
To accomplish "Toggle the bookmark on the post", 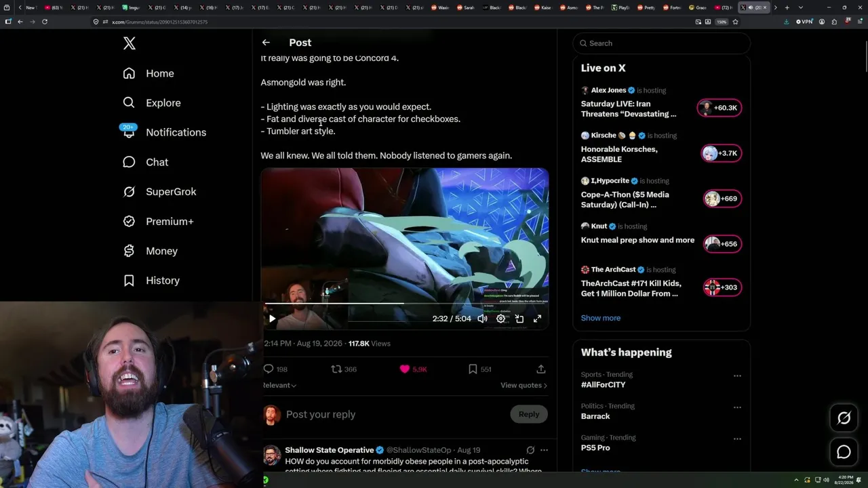I will [473, 369].
